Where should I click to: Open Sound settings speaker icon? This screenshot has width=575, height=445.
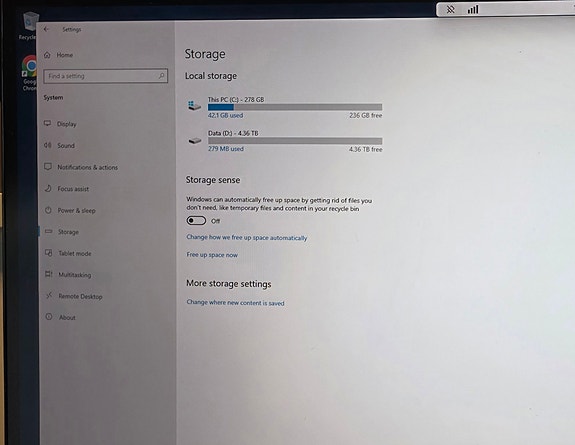click(x=48, y=145)
